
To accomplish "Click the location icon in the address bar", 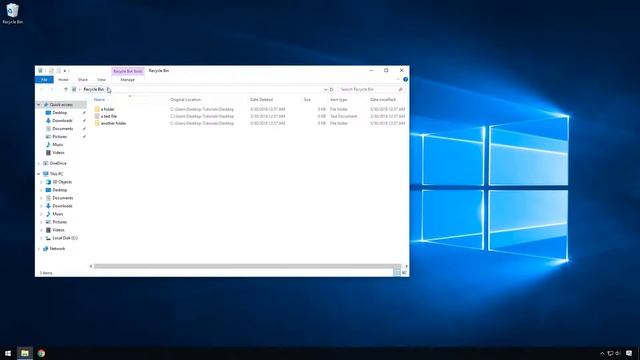I will 74,89.
